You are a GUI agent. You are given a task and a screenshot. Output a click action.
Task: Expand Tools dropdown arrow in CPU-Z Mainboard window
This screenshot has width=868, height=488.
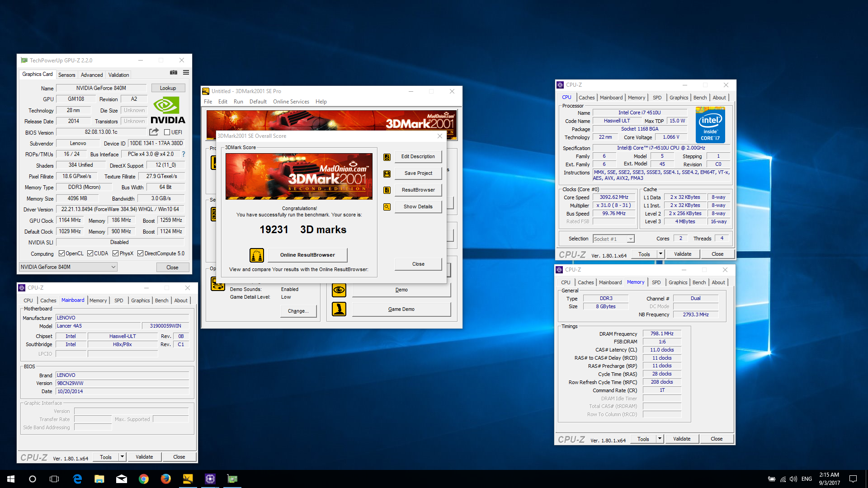pyautogui.click(x=122, y=457)
